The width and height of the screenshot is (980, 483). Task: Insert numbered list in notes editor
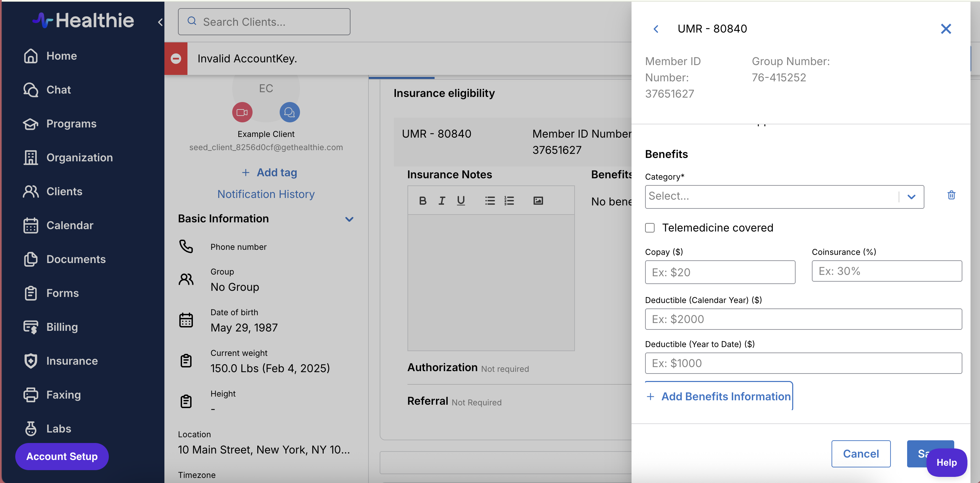coord(508,200)
